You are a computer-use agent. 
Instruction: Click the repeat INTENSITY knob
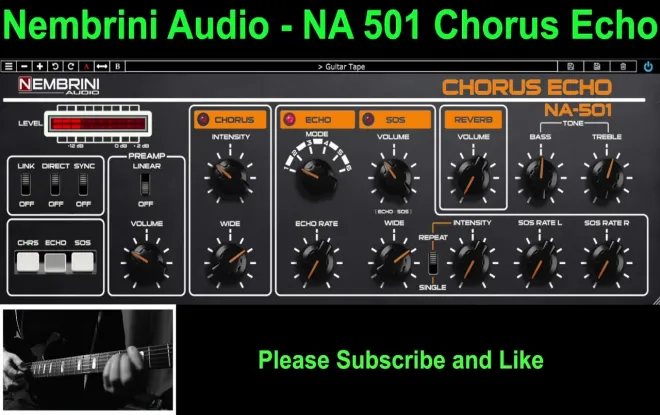[472, 263]
